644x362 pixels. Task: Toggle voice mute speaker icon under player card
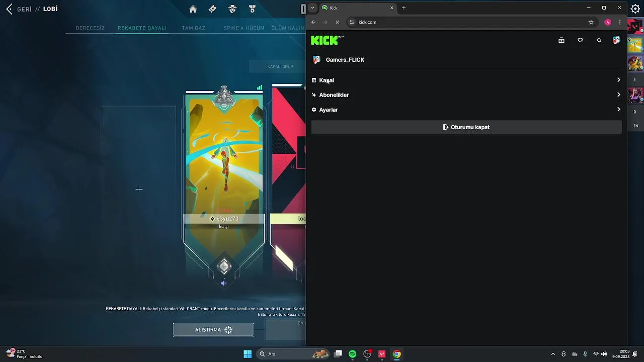(224, 283)
